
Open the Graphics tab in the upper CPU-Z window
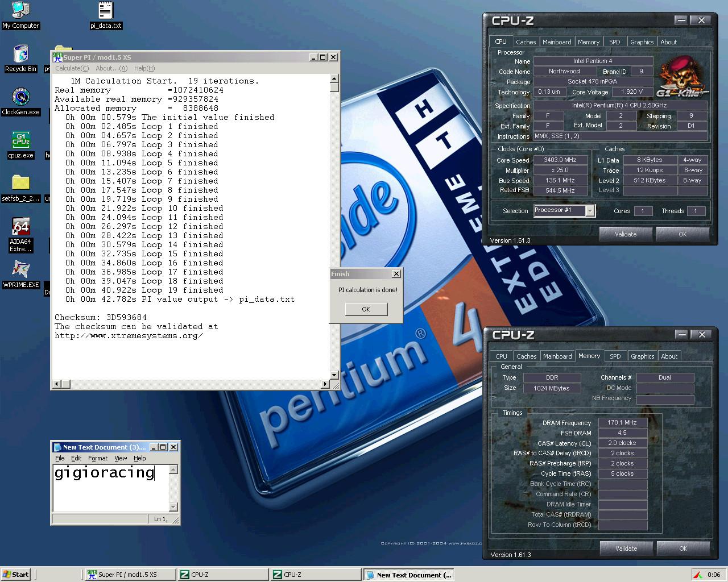pyautogui.click(x=642, y=42)
